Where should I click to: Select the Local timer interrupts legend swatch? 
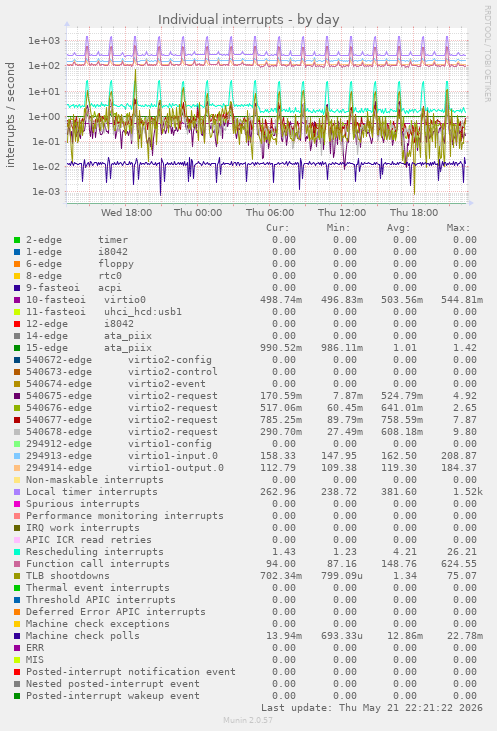pyautogui.click(x=17, y=492)
